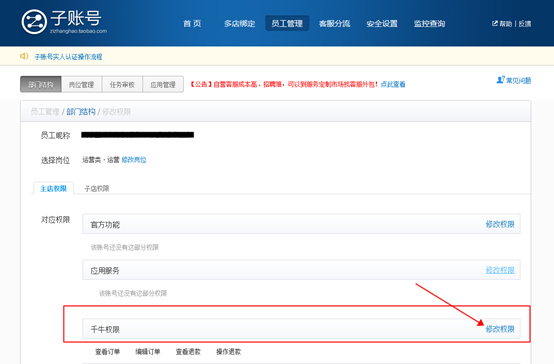
Task: Click the 查看退款 permission text
Action: point(188,352)
